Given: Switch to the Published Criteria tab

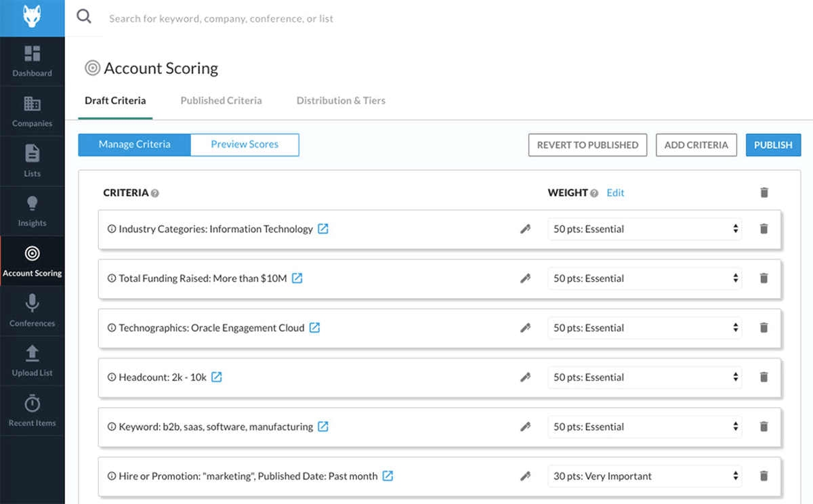Looking at the screenshot, I should [221, 100].
